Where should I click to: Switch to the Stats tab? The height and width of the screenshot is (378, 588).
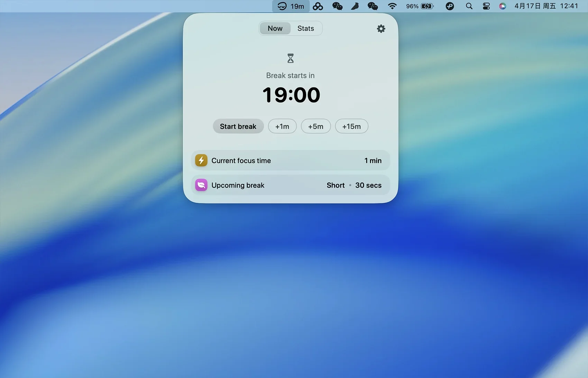click(x=305, y=28)
